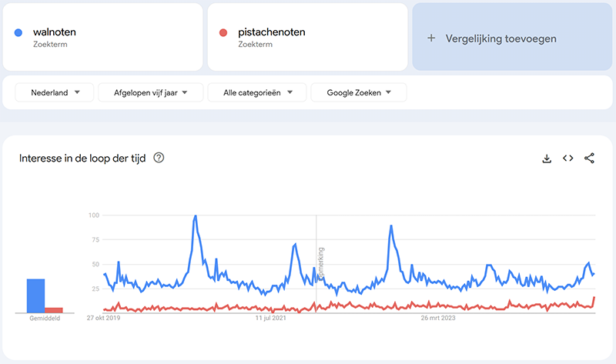This screenshot has height=364, width=616.
Task: Click the plus icon to add comparison
Action: coord(431,38)
